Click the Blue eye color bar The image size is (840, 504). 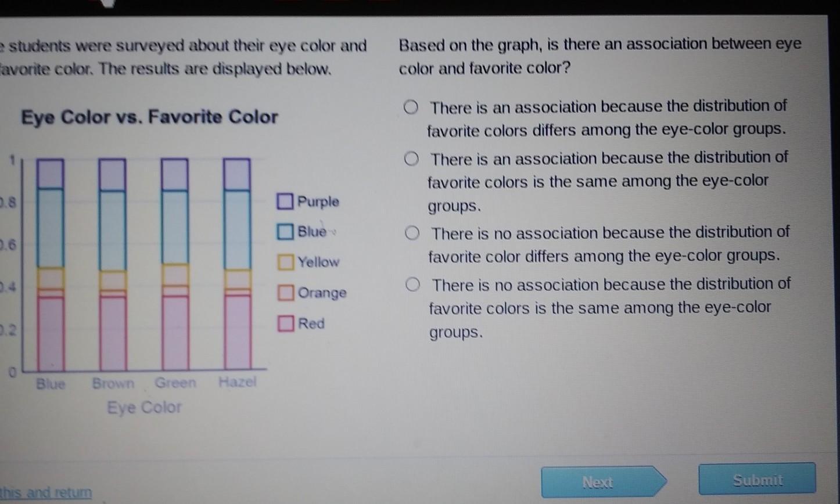tap(51, 264)
